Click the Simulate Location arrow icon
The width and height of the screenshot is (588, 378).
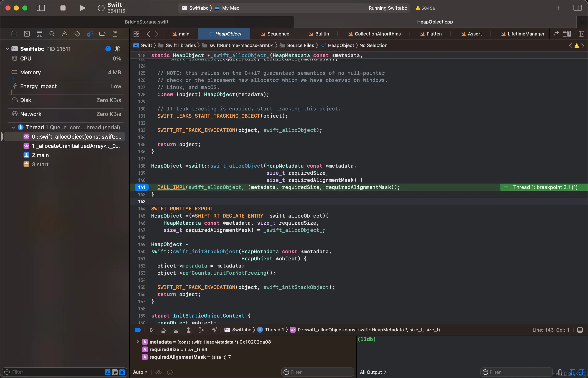point(214,330)
